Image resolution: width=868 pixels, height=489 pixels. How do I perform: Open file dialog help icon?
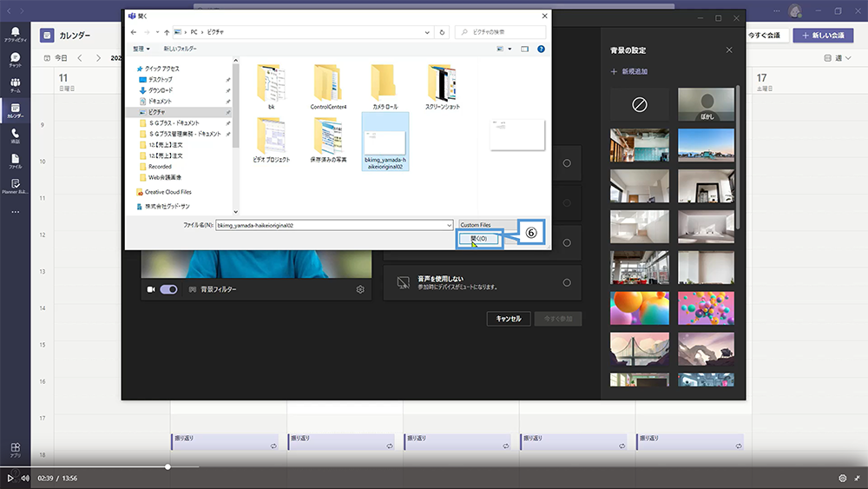click(x=541, y=49)
